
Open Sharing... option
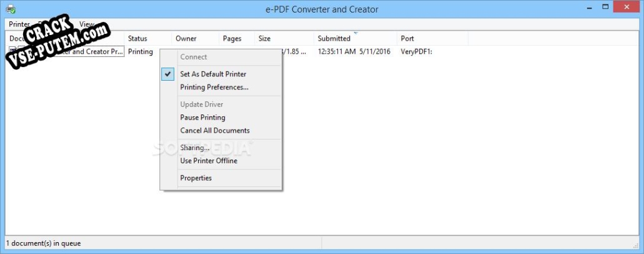pyautogui.click(x=195, y=148)
